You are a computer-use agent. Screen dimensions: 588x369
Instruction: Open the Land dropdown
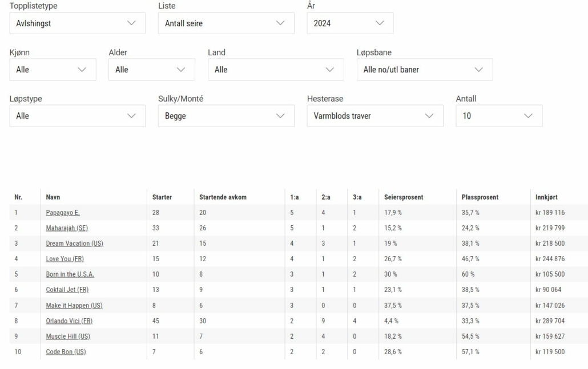pyautogui.click(x=276, y=70)
